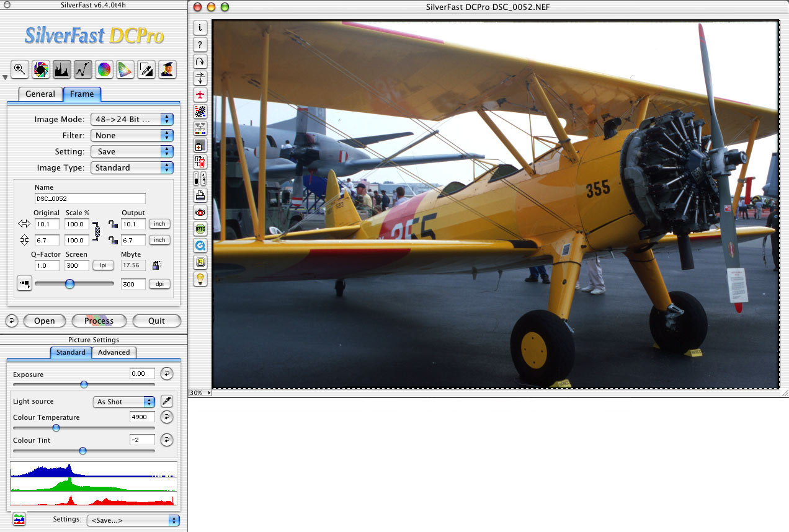Click the red-eye removal eye icon
This screenshot has height=532, width=789.
point(200,212)
